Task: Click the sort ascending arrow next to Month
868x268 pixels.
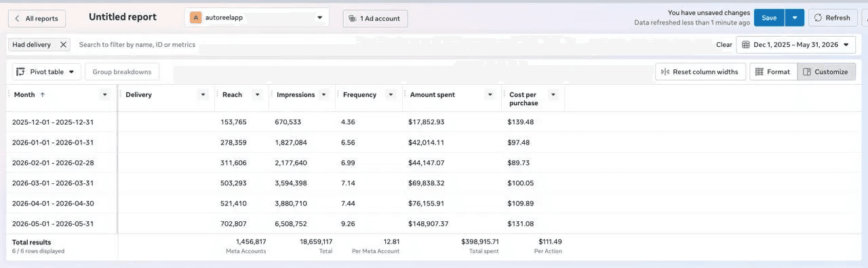Action: coord(43,95)
